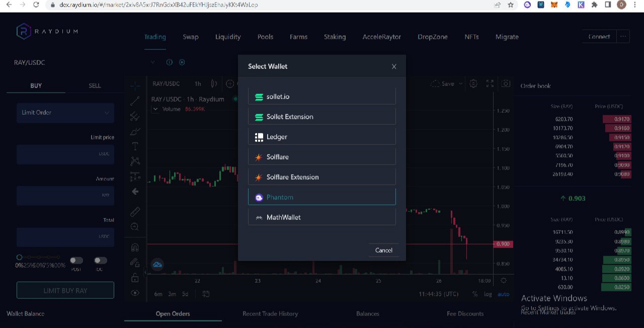Toggle hide all drawings eye icon
Image resolution: width=644 pixels, height=328 pixels.
coord(135,293)
